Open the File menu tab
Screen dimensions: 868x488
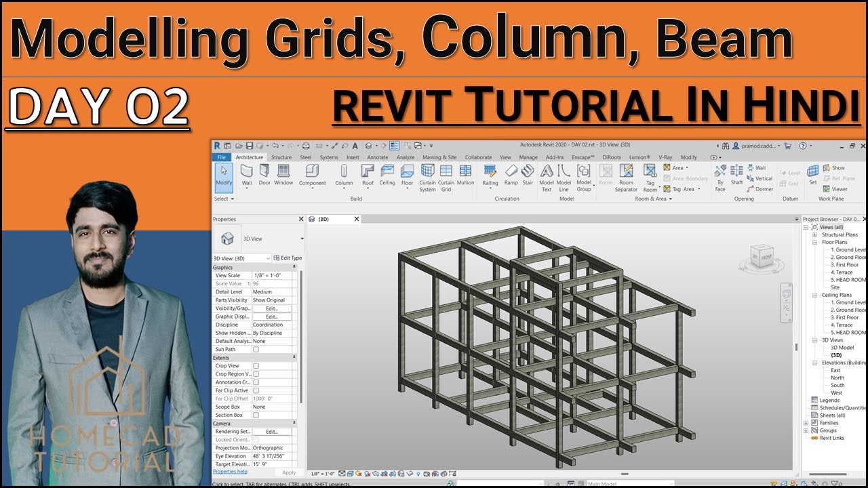pyautogui.click(x=222, y=157)
